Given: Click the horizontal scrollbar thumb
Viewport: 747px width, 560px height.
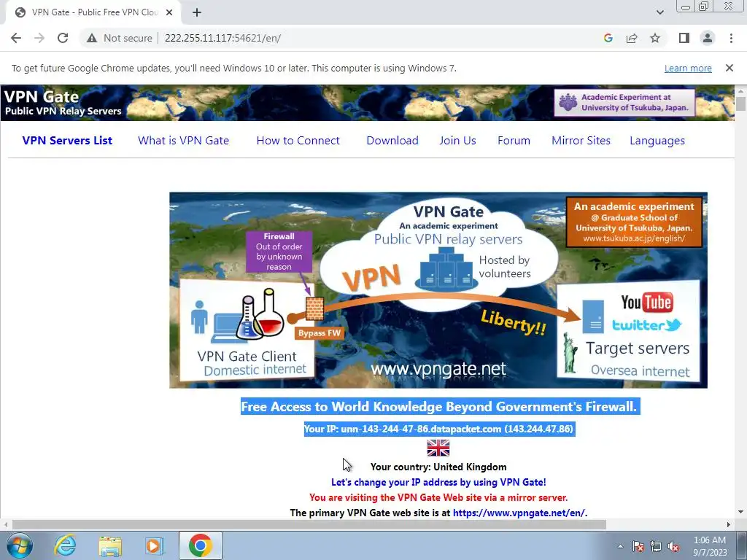Looking at the screenshot, I should [x=309, y=524].
